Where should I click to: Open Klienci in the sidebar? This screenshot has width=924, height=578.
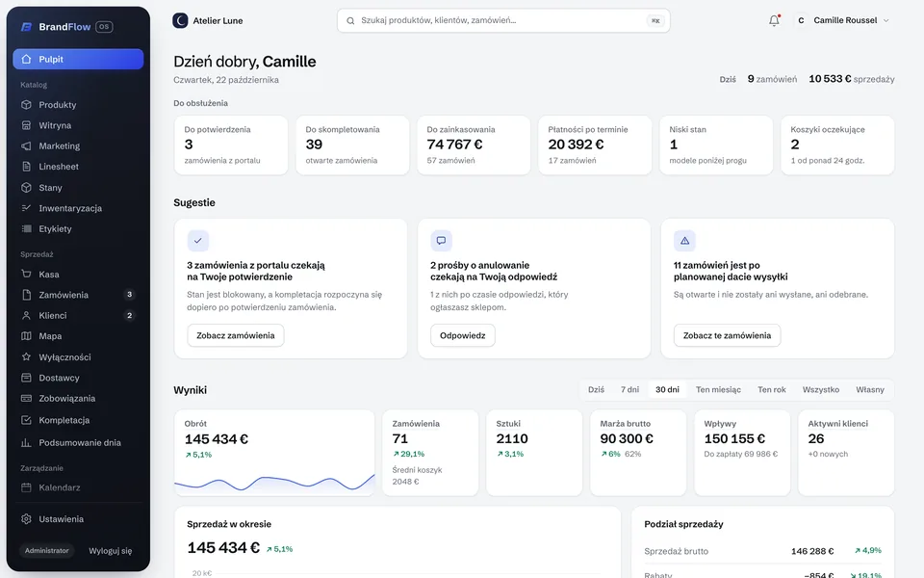pos(78,316)
